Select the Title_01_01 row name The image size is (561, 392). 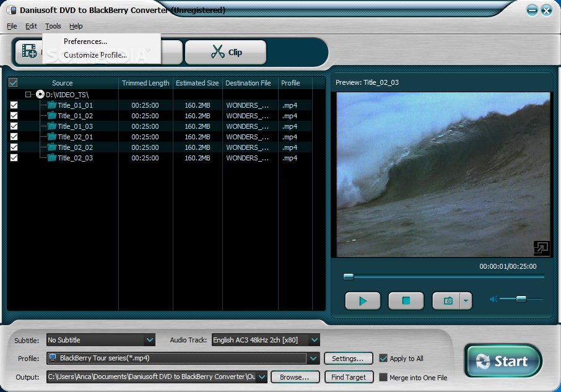[x=75, y=105]
